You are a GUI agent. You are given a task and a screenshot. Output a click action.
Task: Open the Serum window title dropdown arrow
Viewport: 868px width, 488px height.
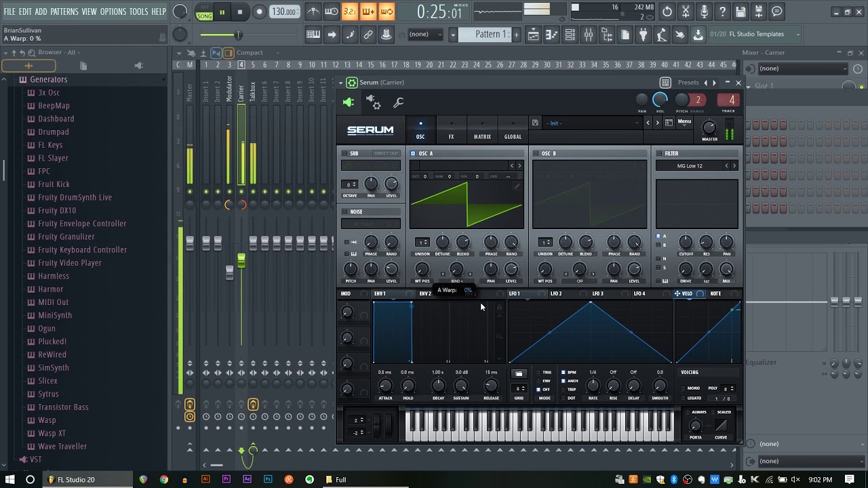pyautogui.click(x=342, y=83)
